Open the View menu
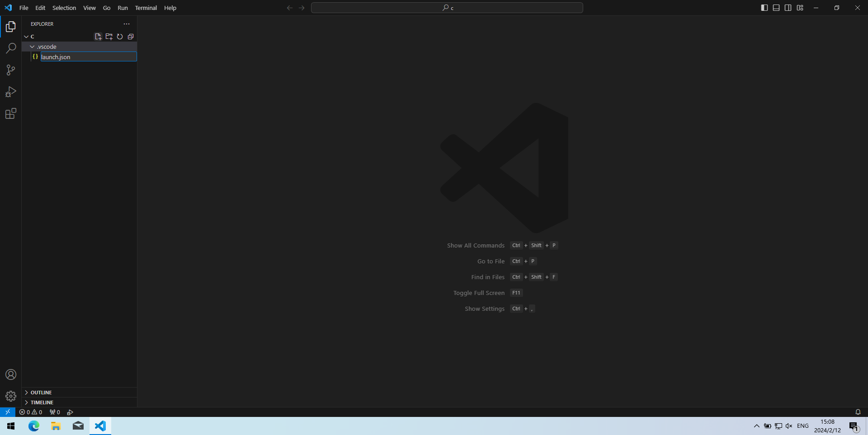Screen dimensions: 868x435 [90, 8]
